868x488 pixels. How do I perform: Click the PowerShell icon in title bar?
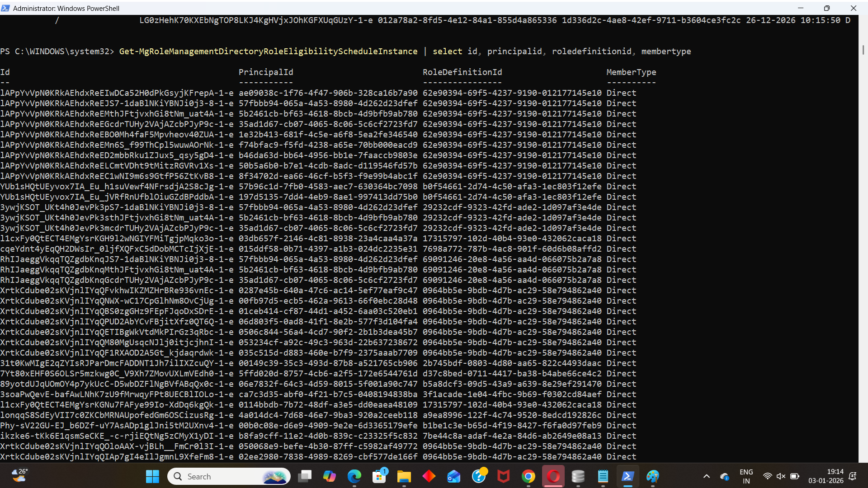tap(5, 8)
